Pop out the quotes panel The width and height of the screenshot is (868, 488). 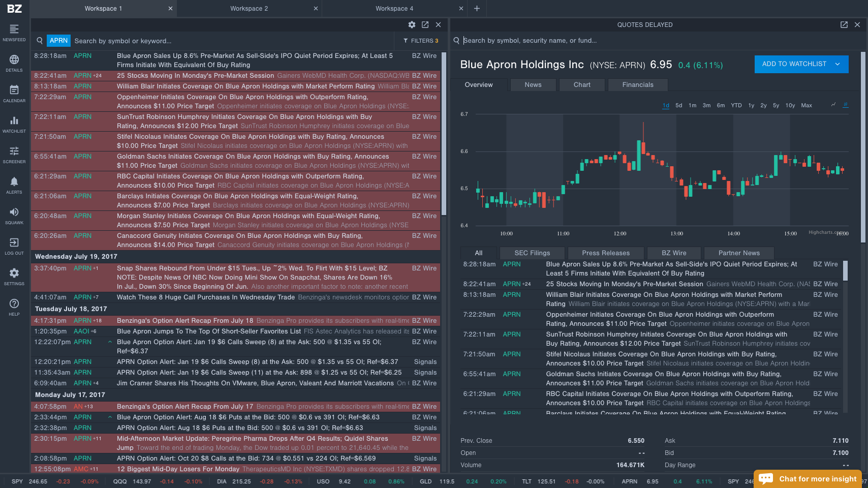point(844,24)
